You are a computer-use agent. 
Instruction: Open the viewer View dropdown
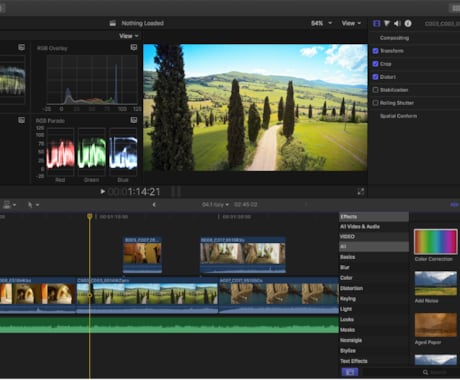point(351,23)
